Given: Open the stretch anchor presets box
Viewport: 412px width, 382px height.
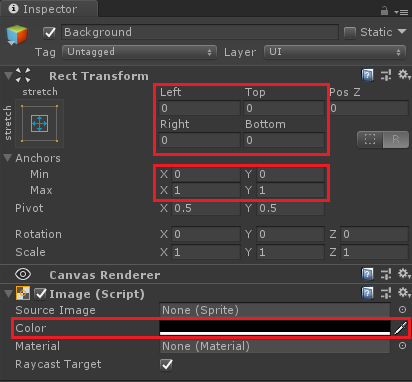Looking at the screenshot, I should tap(39, 123).
